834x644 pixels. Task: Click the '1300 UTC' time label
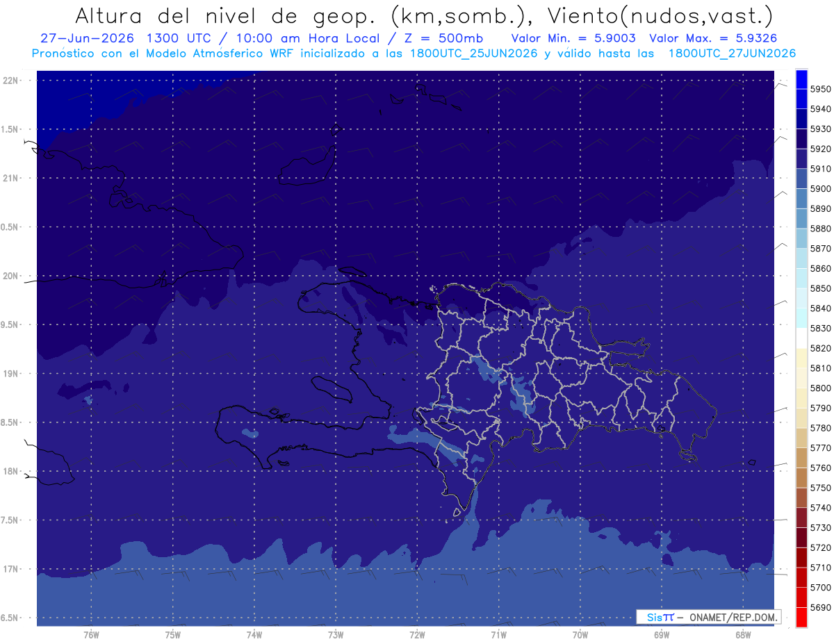[182, 38]
